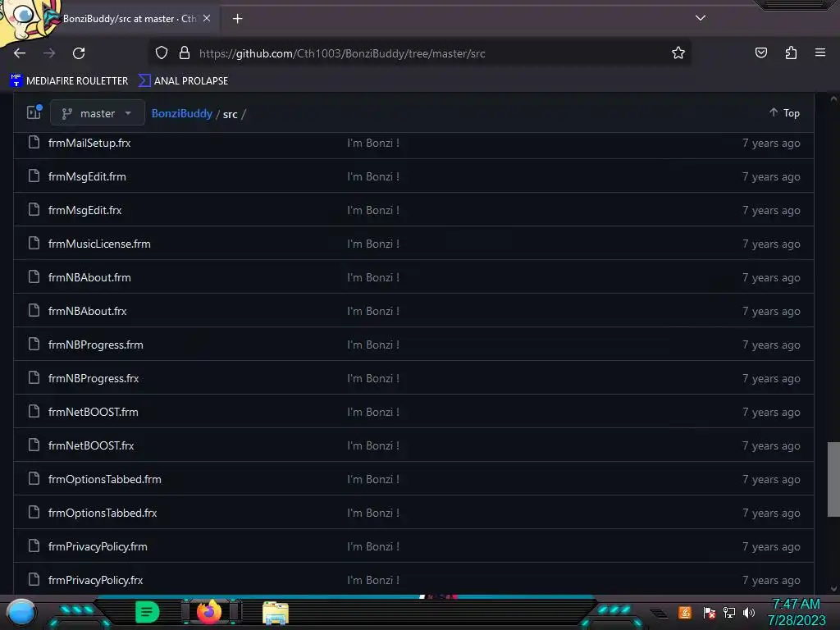Open commit message for frmNetBOOST.frm
The width and height of the screenshot is (840, 630).
373,412
